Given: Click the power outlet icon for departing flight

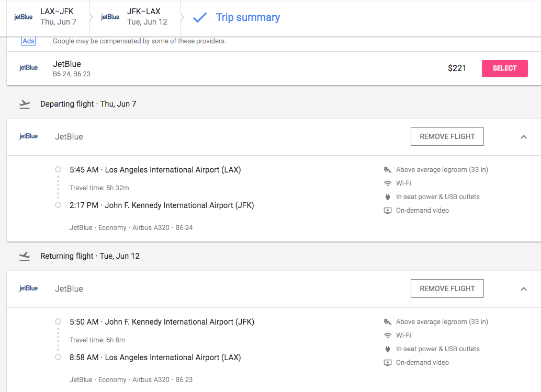Looking at the screenshot, I should pos(388,197).
